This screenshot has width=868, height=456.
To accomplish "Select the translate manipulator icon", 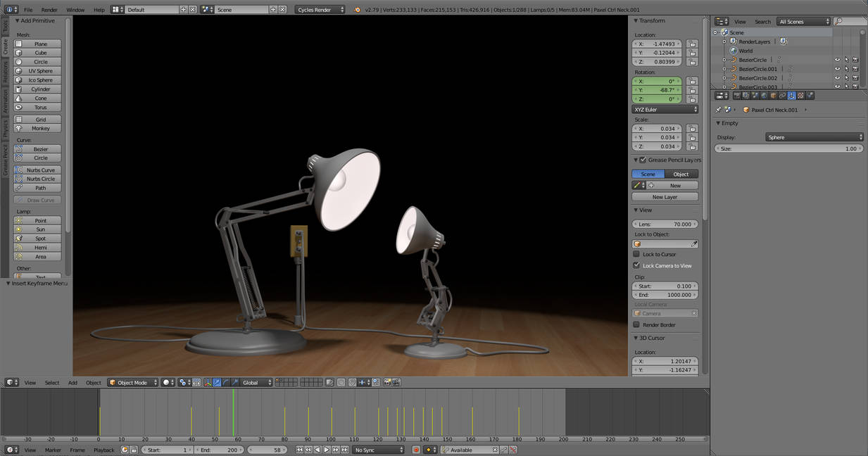I will coord(217,383).
